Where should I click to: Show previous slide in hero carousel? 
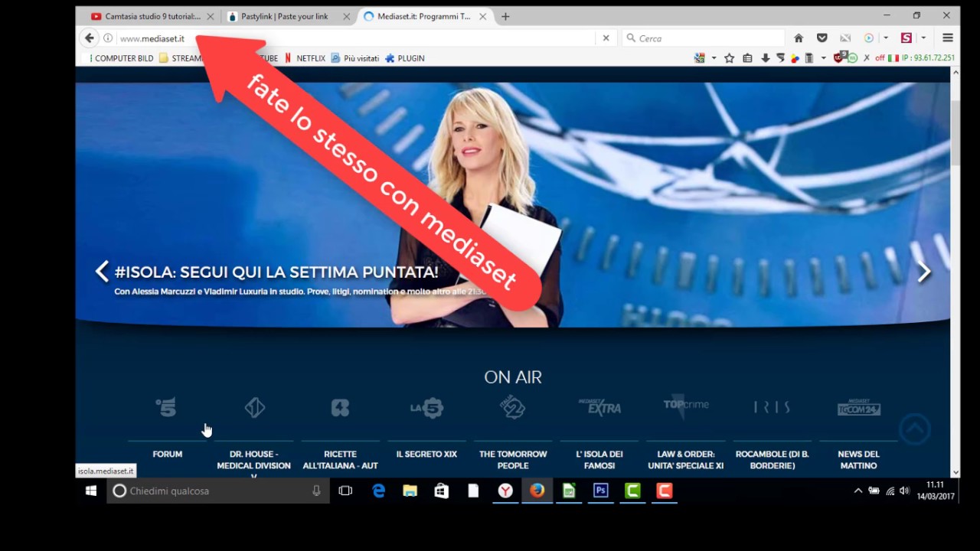coord(102,271)
